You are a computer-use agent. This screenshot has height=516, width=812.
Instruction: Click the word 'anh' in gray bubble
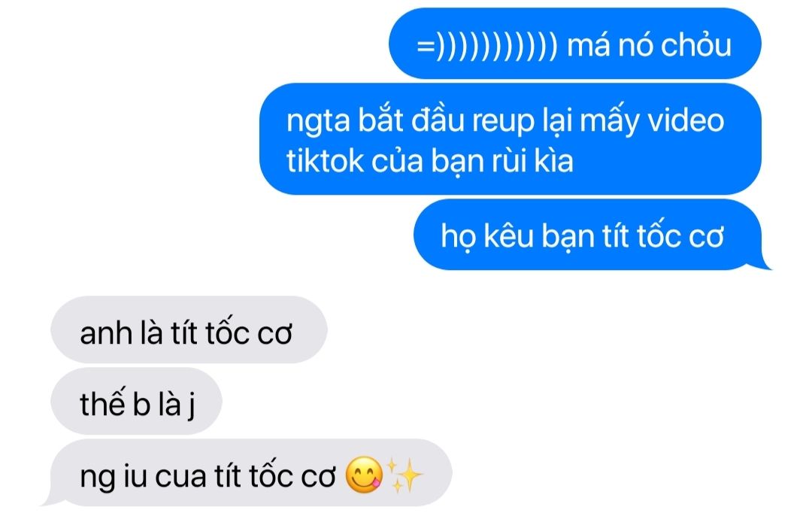coord(106,332)
